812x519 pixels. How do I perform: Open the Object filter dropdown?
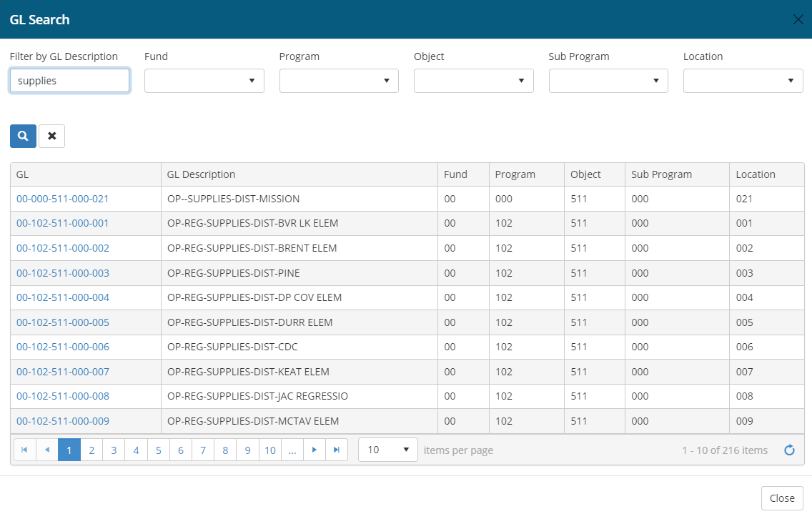(473, 81)
